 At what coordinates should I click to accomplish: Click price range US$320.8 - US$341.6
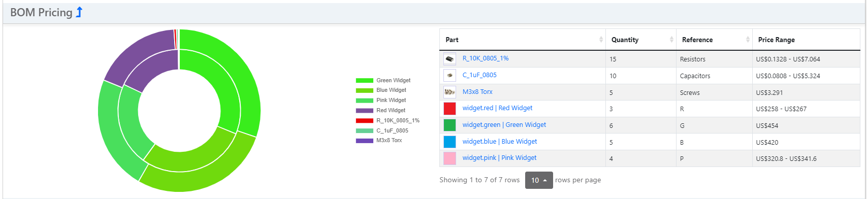point(786,159)
